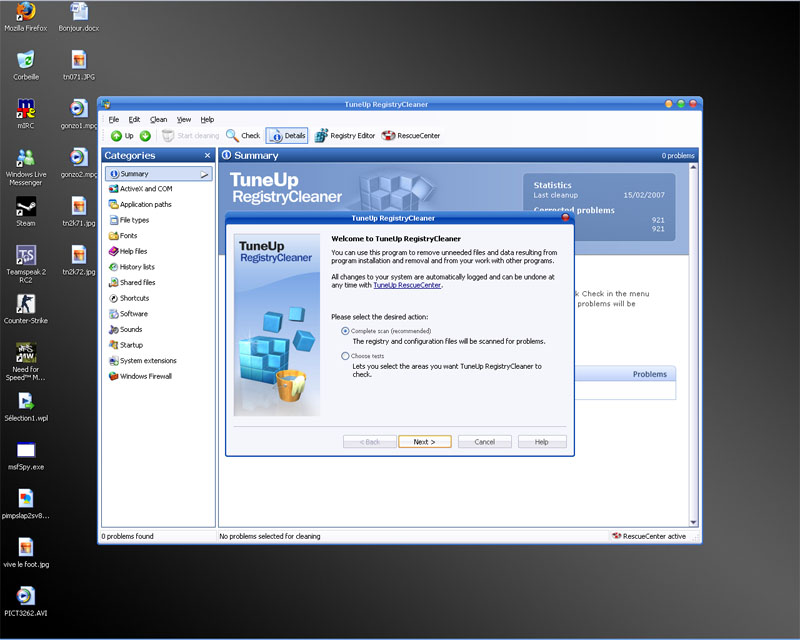This screenshot has height=640, width=800.
Task: Close the welcome dialog with red button
Action: tap(565, 218)
